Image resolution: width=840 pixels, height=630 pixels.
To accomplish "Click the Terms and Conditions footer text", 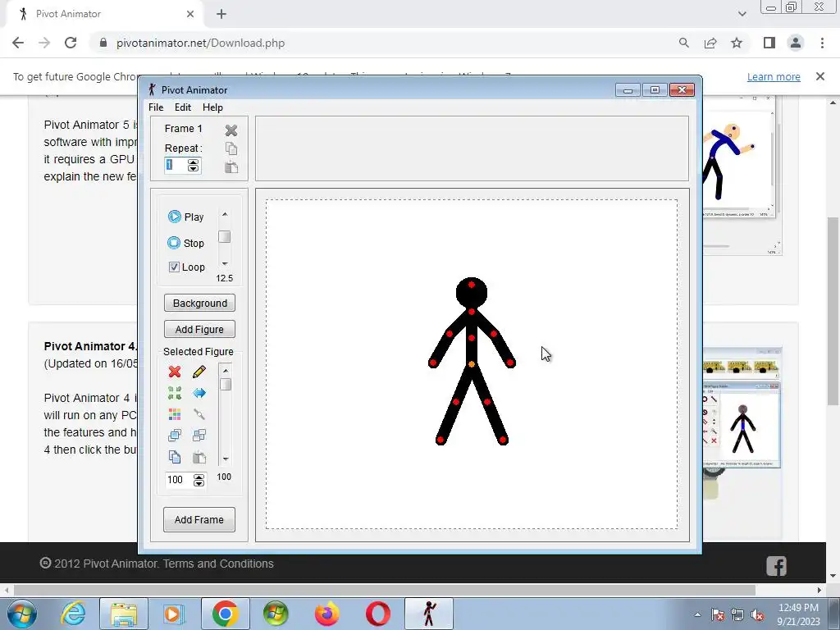I will click(218, 564).
